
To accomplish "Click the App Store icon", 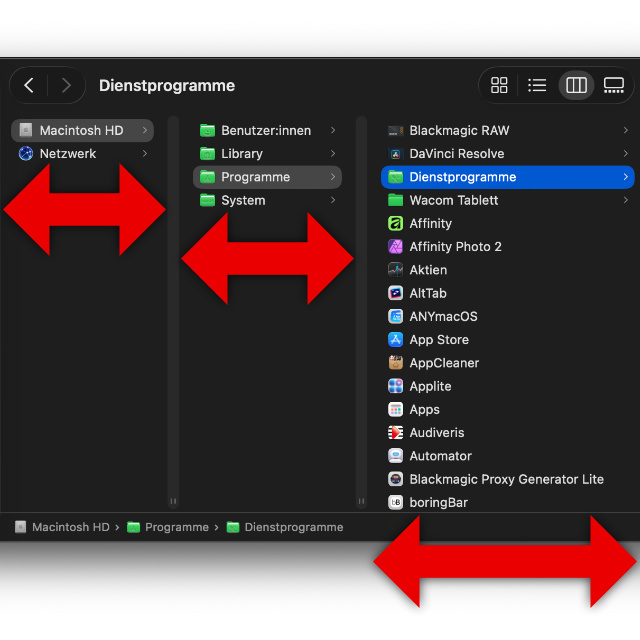I will (396, 340).
